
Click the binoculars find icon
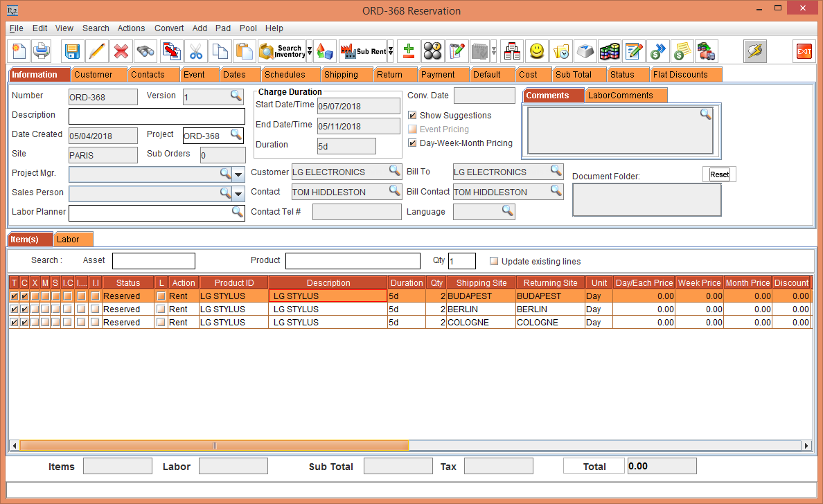(145, 51)
